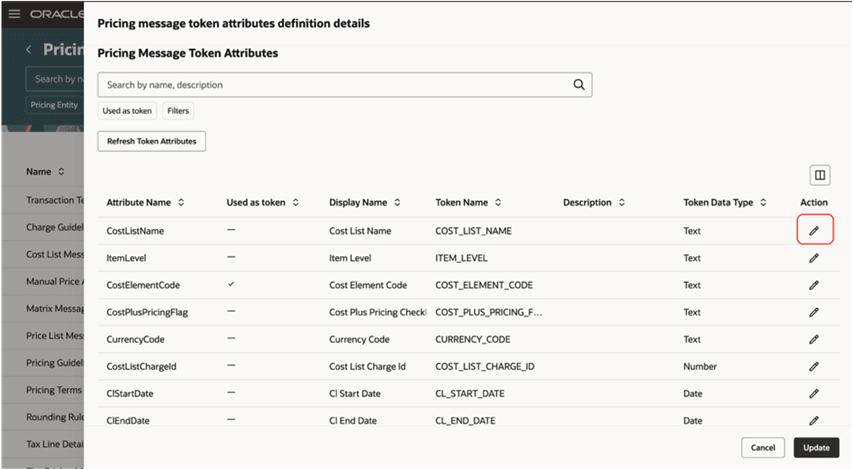Open the column chooser icon
This screenshot has height=470, width=854.
820,175
